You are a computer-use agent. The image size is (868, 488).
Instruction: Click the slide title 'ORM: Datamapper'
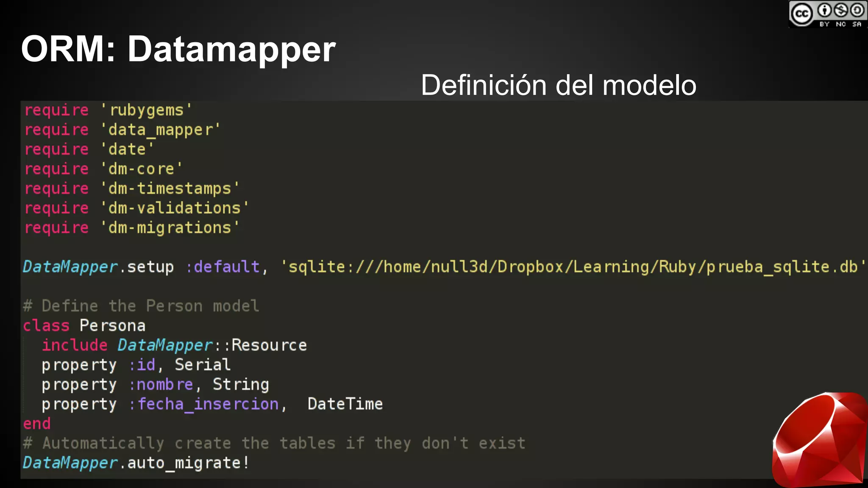pos(178,49)
